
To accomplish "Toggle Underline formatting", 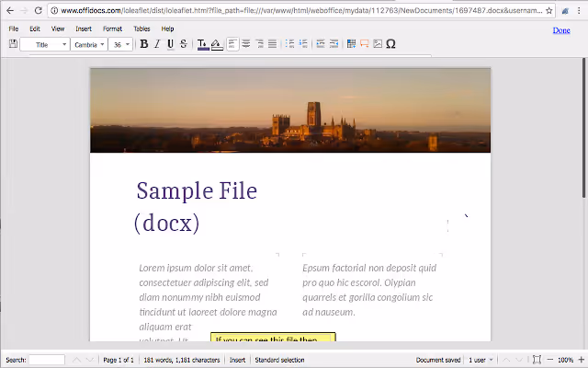I will [170, 44].
